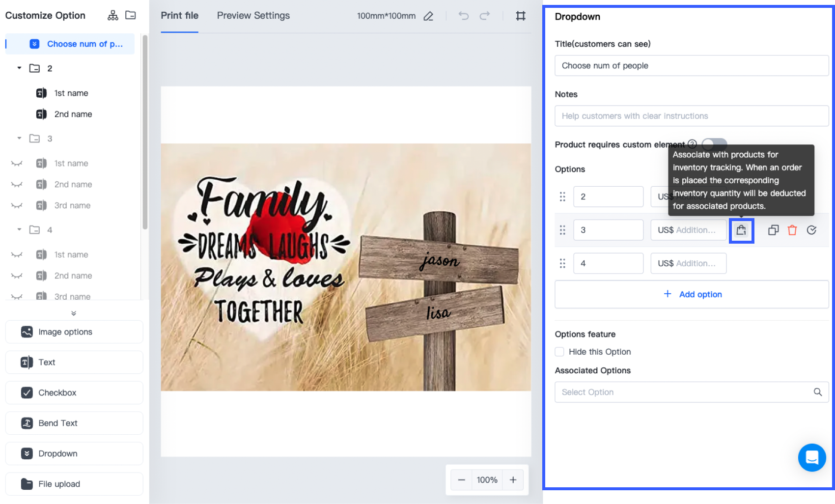Image resolution: width=835 pixels, height=504 pixels.
Task: Click the undo arrow icon
Action: tap(463, 16)
